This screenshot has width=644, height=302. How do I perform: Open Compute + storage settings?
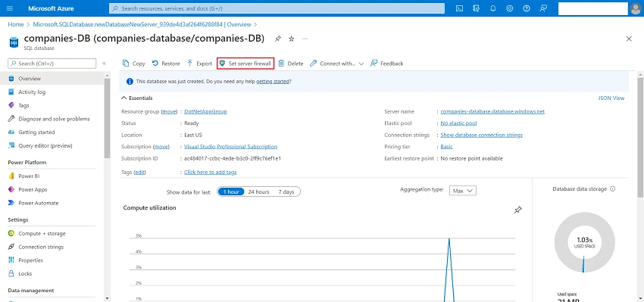52,233
